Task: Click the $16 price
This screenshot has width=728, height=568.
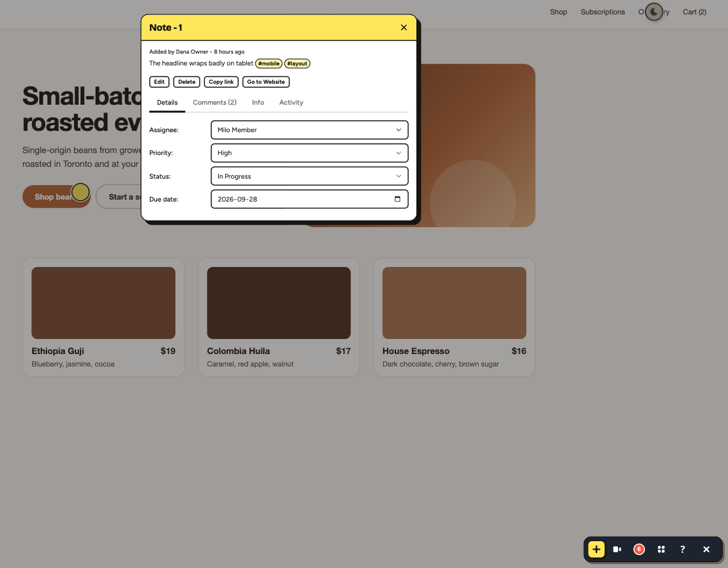Action: pyautogui.click(x=519, y=351)
